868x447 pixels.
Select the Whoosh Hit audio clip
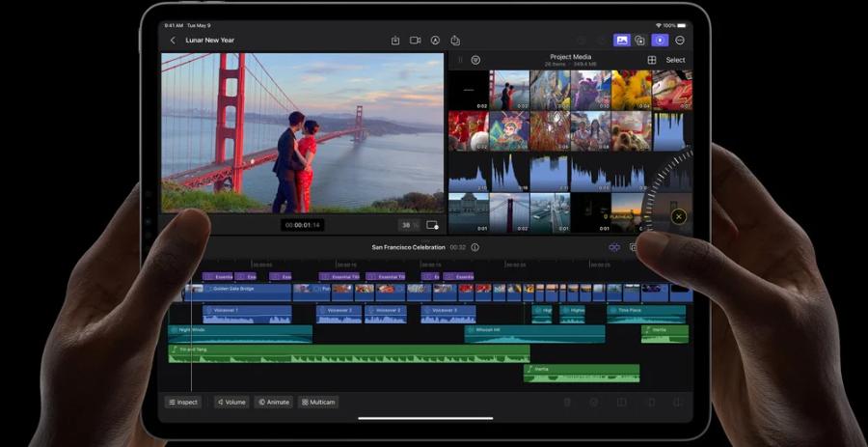(x=534, y=334)
